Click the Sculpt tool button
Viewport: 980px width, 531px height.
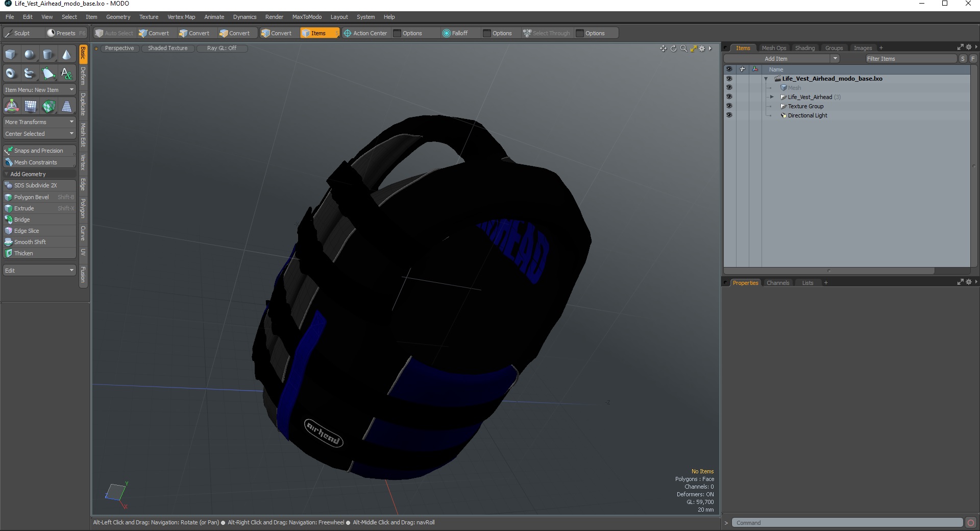tap(22, 33)
